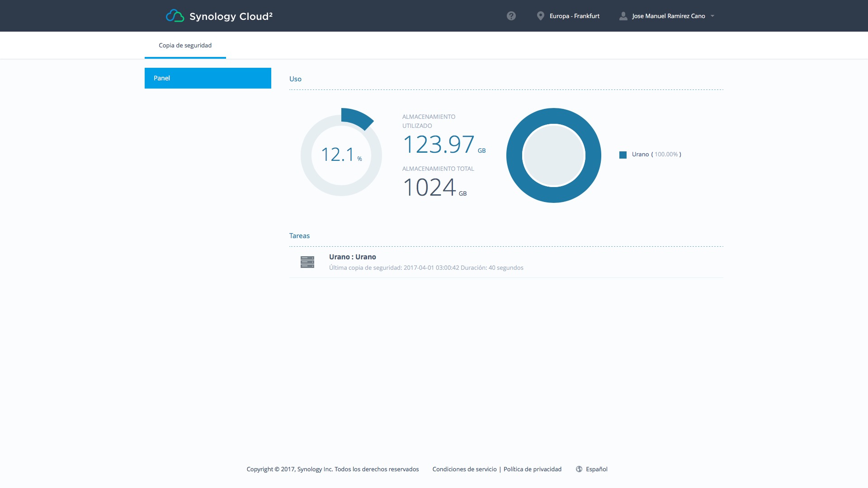Click the Tareas section heading

[299, 236]
